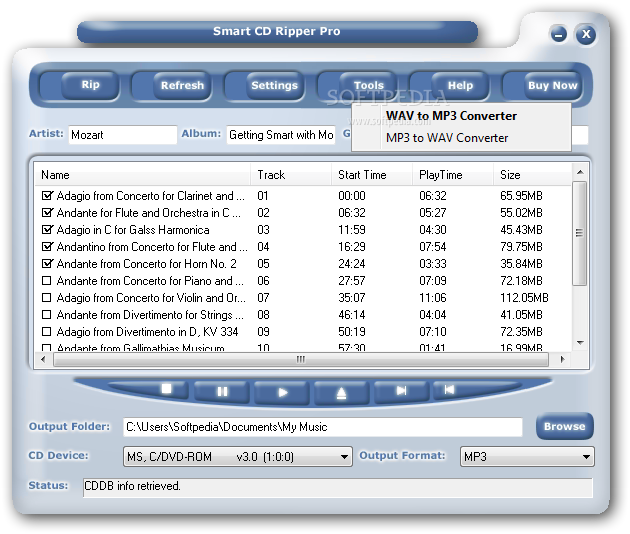Sort by the Size column header
Image resolution: width=630 pixels, height=534 pixels.
532,175
